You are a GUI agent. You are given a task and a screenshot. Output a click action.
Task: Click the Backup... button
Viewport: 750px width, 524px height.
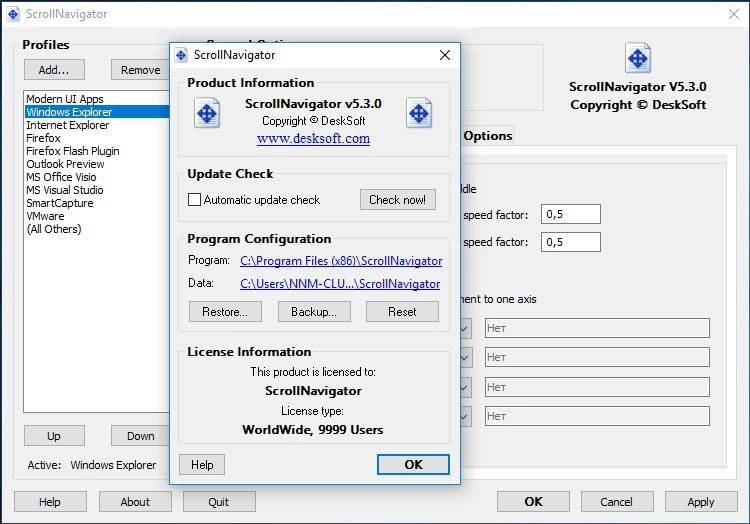(314, 312)
